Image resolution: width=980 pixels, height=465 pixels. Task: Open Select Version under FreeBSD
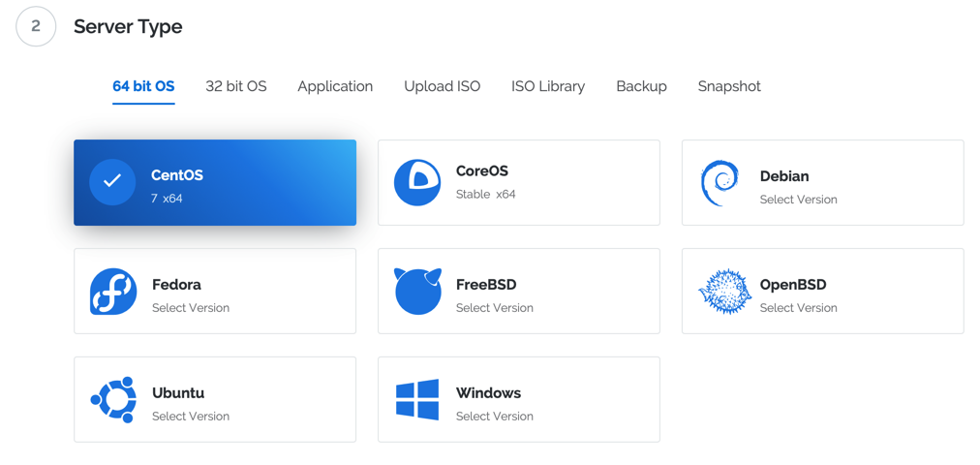[x=495, y=308]
